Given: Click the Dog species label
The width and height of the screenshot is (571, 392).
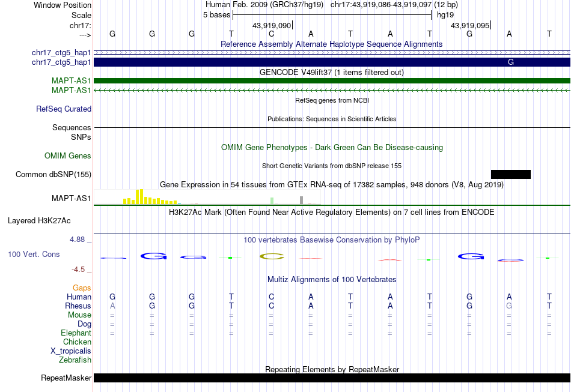Looking at the screenshot, I should [84, 324].
